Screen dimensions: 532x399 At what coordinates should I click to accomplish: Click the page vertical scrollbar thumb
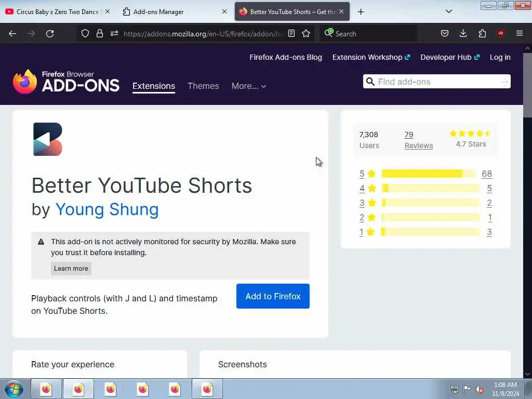527,85
